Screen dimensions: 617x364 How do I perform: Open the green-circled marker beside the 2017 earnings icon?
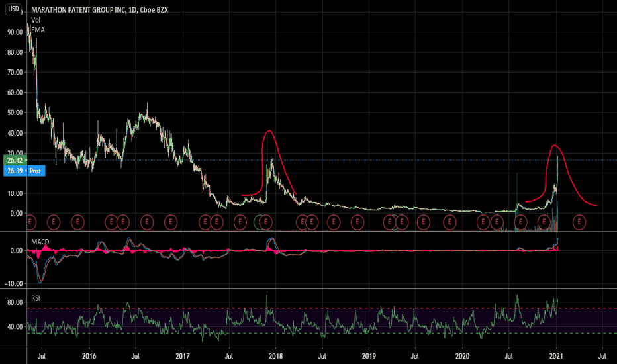click(258, 222)
